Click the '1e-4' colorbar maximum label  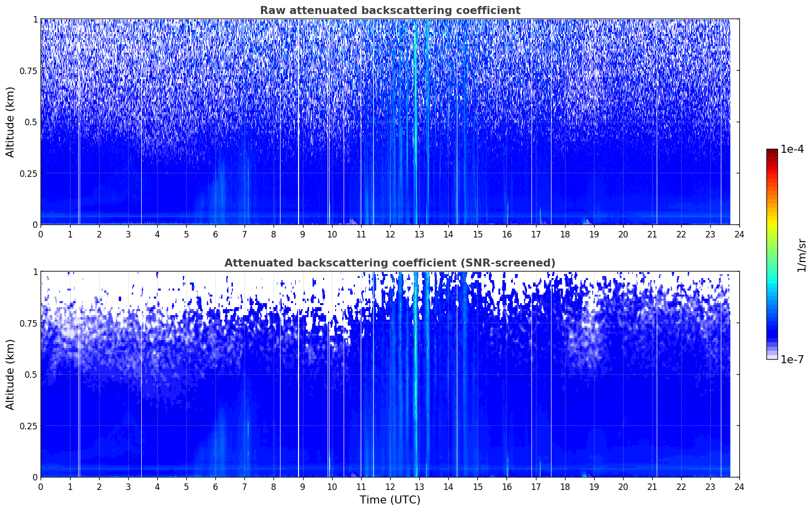coord(792,149)
